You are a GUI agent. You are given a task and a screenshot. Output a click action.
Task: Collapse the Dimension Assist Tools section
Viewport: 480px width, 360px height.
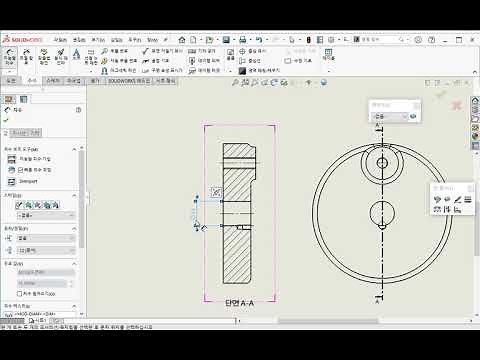[x=74, y=149]
